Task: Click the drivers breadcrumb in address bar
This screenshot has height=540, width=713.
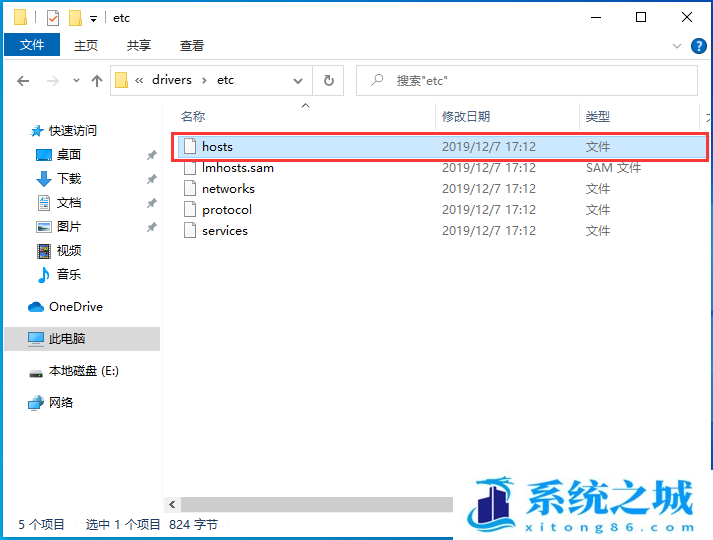Action: point(172,80)
